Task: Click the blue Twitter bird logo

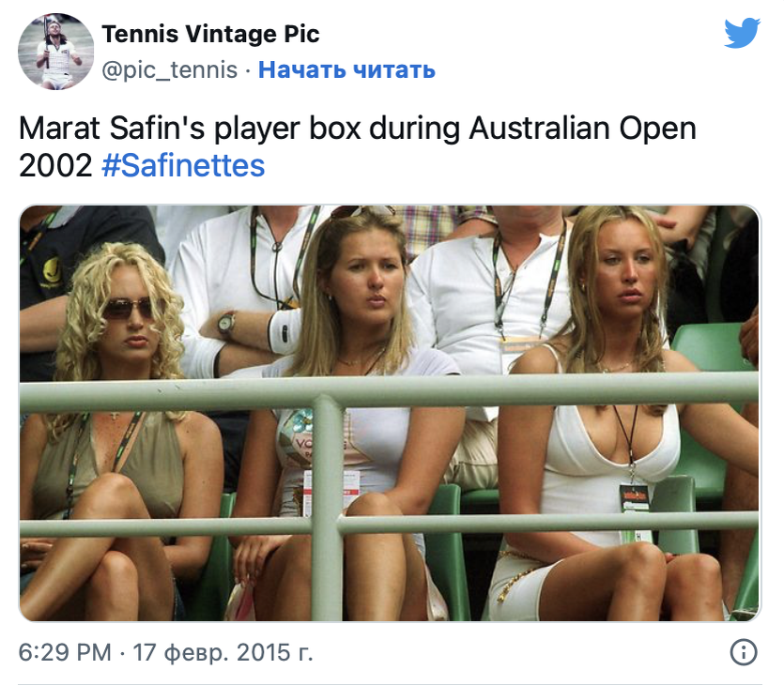Action: point(742,33)
